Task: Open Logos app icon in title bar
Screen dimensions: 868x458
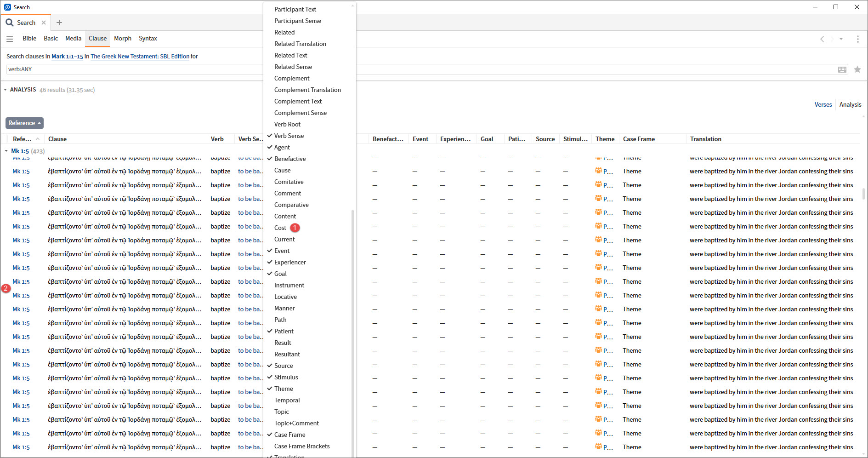Action: coord(7,7)
